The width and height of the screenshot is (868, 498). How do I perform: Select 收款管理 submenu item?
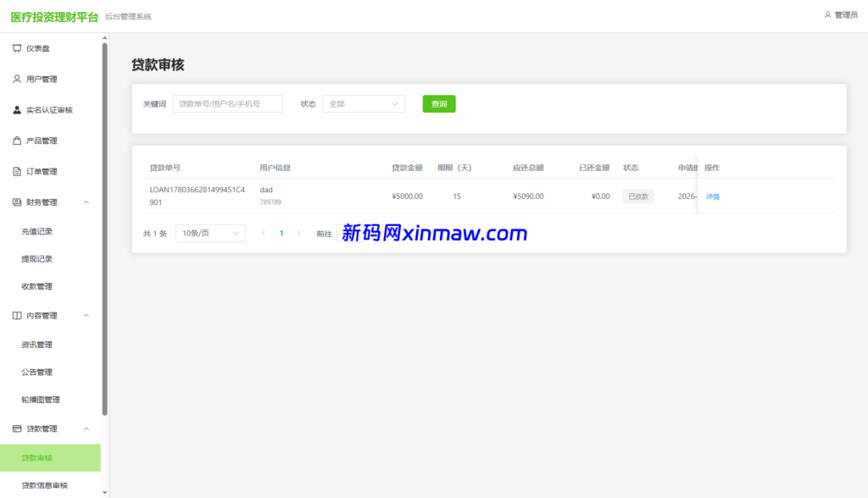pos(50,286)
